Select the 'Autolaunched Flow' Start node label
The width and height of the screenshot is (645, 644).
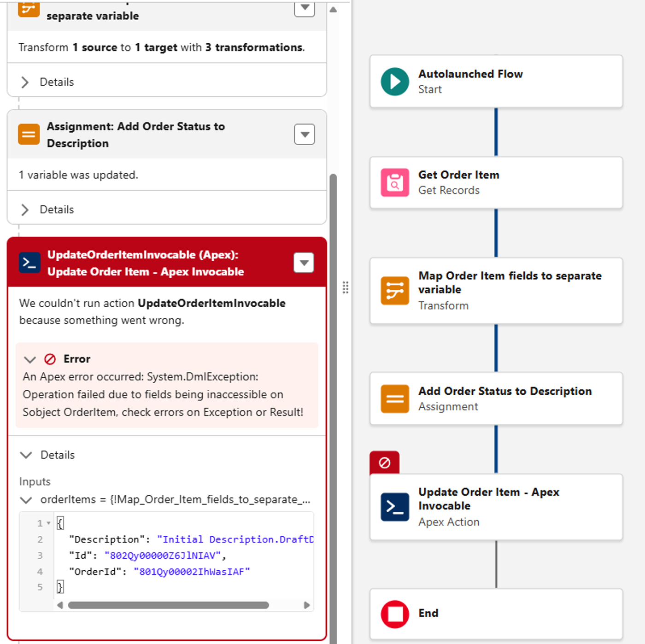[470, 74]
